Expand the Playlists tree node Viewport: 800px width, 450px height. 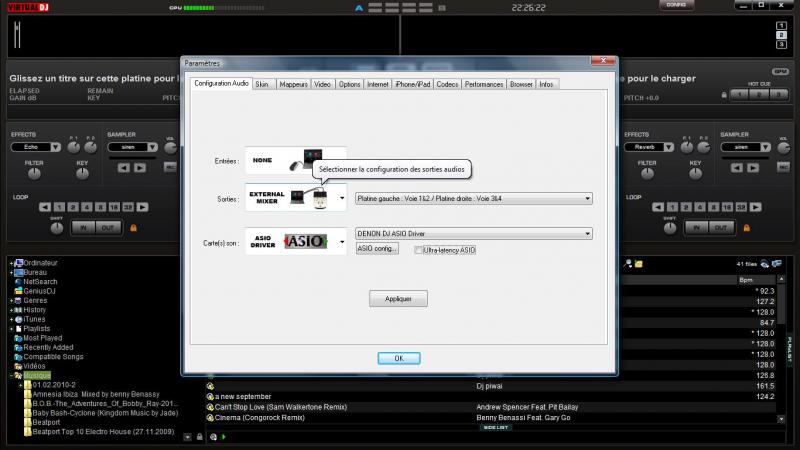[12, 329]
